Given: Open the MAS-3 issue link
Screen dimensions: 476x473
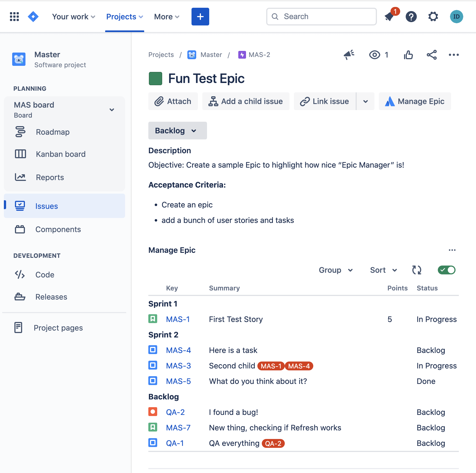Looking at the screenshot, I should (x=178, y=366).
